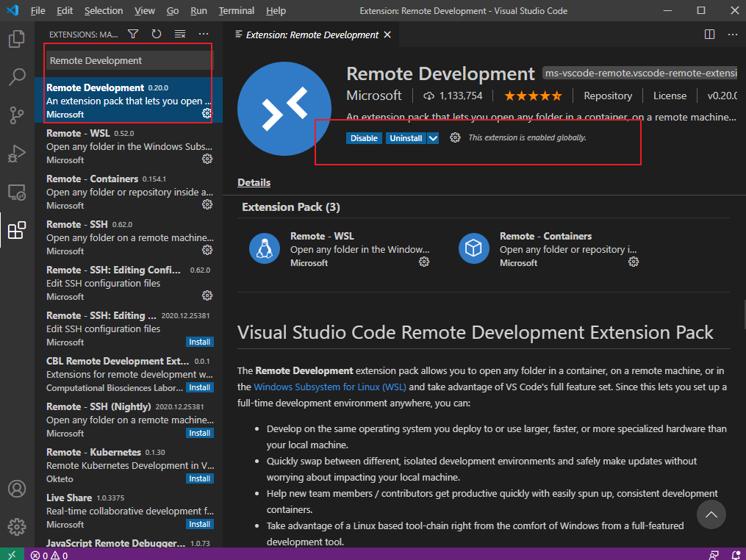The width and height of the screenshot is (746, 560).
Task: Open the Extensions view icon
Action: [17, 230]
